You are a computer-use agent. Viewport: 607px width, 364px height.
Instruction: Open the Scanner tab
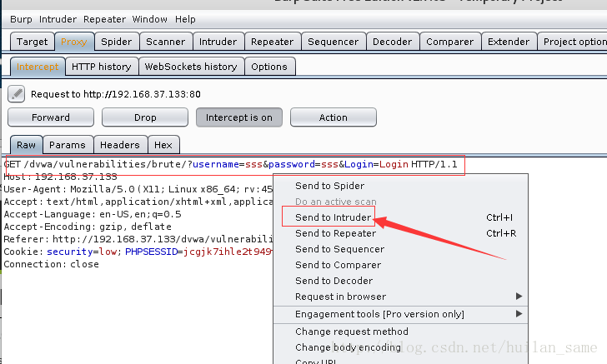click(x=166, y=42)
